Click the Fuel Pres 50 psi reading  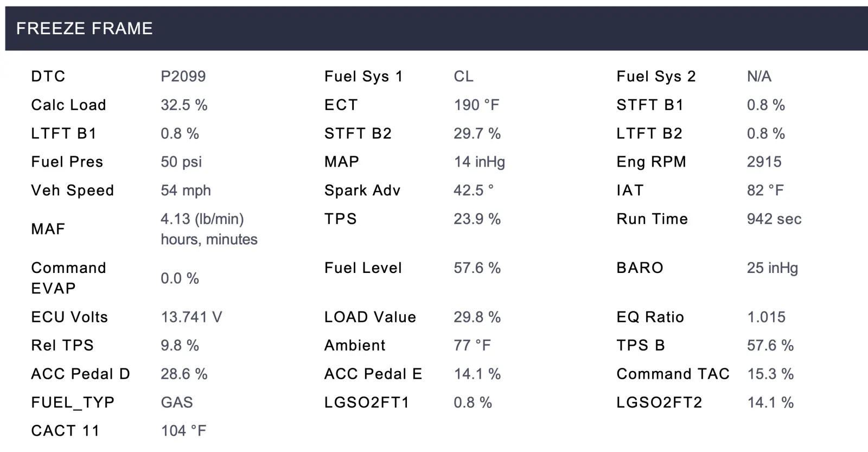pos(181,162)
